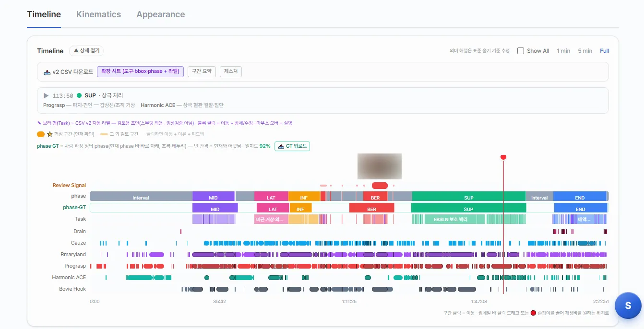644x329 pixels.
Task: Set timeline zoom to 5 min
Action: click(585, 51)
